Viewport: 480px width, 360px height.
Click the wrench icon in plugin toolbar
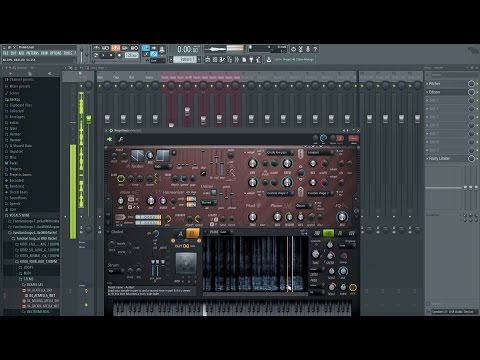click(121, 139)
